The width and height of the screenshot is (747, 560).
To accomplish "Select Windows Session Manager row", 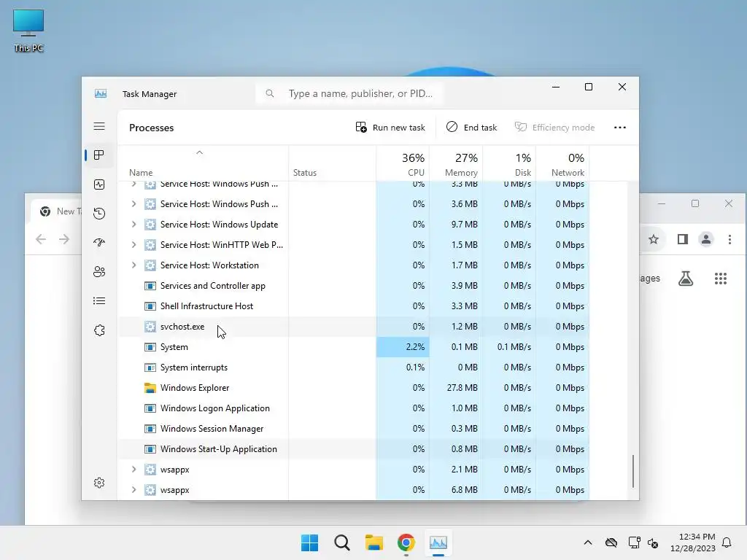I will pos(353,429).
